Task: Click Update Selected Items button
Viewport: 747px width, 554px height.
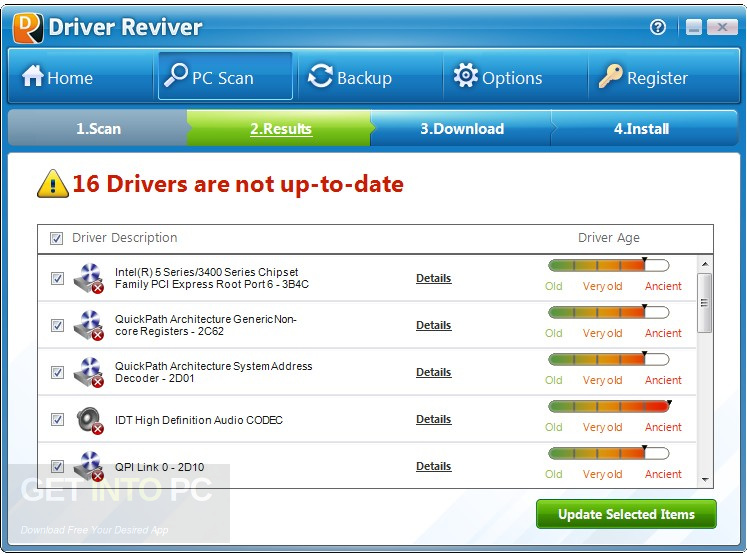Action: [626, 514]
